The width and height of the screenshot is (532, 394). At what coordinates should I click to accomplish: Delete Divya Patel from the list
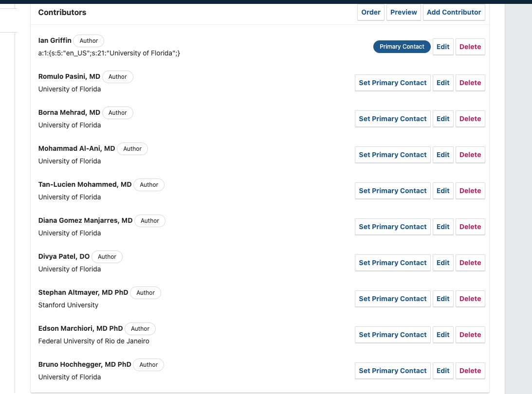click(x=470, y=263)
